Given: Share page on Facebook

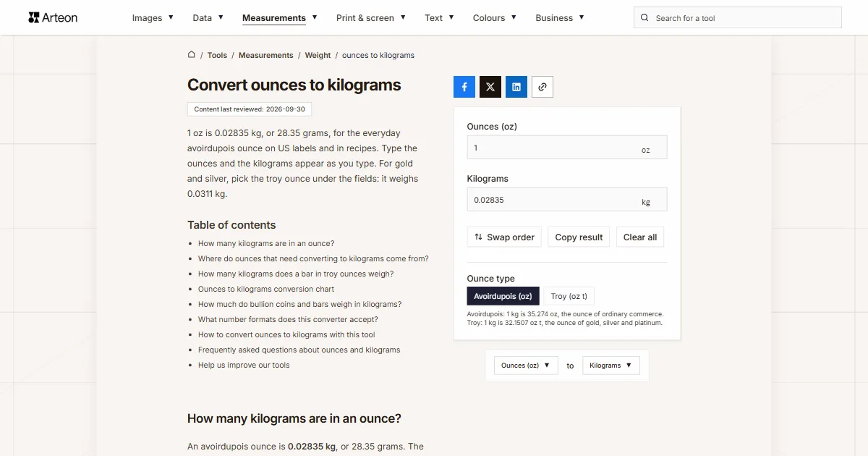Looking at the screenshot, I should point(464,87).
